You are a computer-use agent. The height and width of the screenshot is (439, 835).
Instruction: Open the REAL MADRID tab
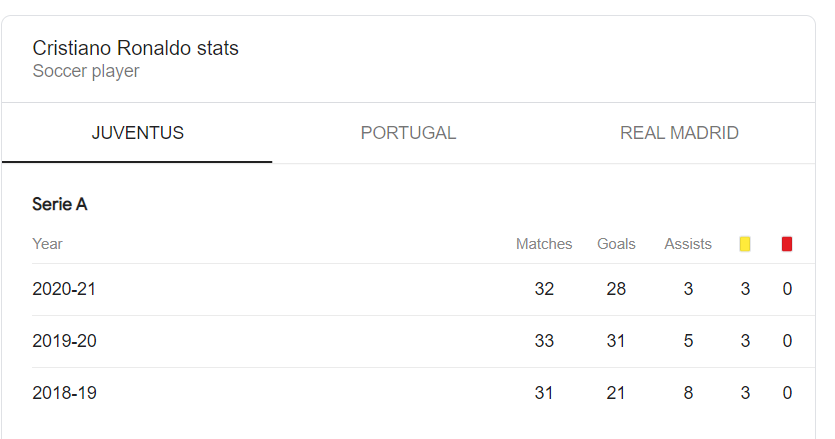click(679, 133)
